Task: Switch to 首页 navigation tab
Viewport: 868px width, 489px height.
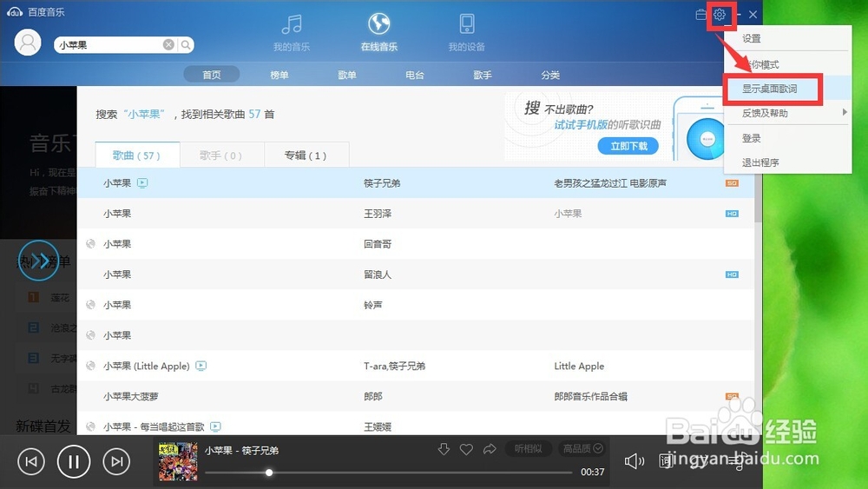Action: click(212, 75)
